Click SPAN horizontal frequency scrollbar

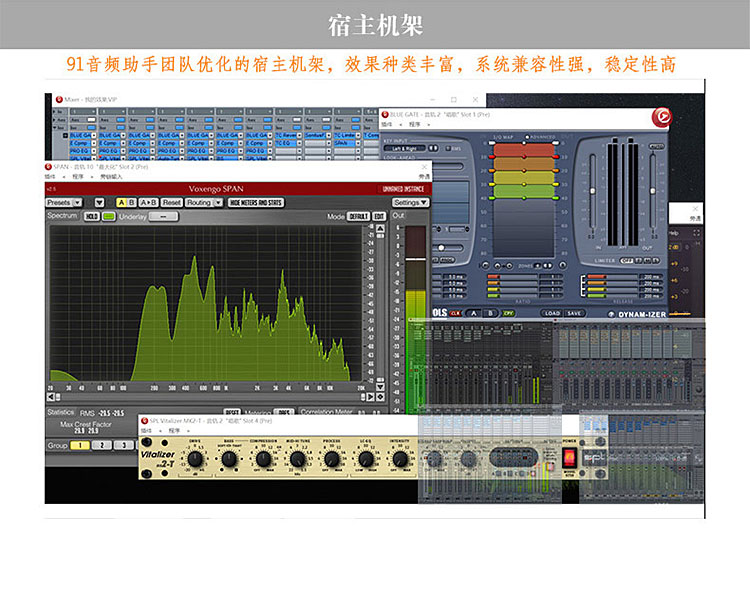pyautogui.click(x=210, y=397)
